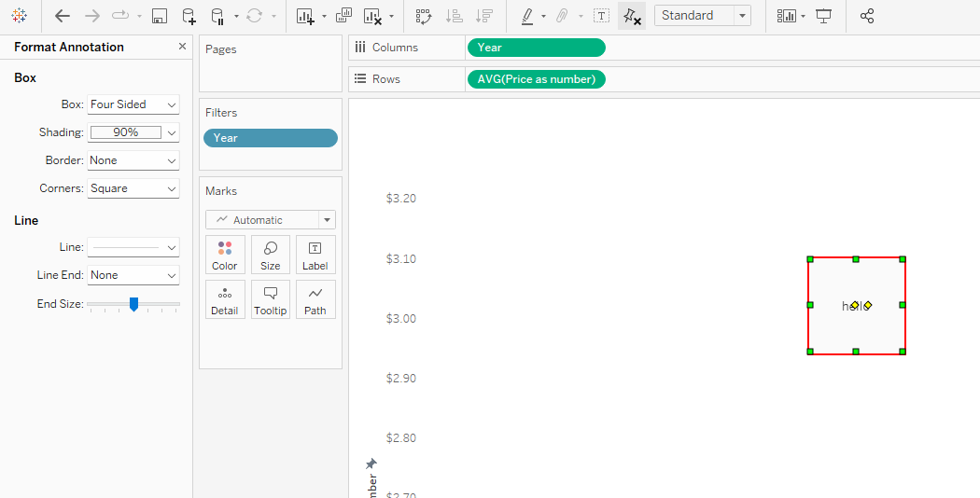Click the Redo forward arrow
Image resolution: width=980 pixels, height=498 pixels.
[x=91, y=16]
